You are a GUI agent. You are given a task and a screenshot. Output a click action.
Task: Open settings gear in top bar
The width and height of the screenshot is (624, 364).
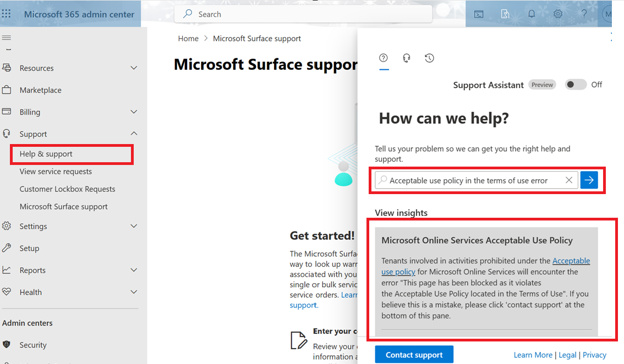coord(558,14)
